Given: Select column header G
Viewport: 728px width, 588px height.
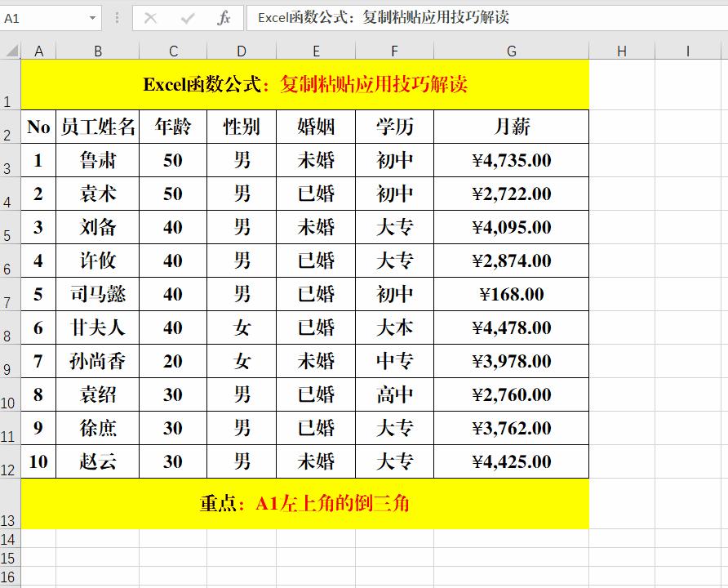Looking at the screenshot, I should (511, 50).
